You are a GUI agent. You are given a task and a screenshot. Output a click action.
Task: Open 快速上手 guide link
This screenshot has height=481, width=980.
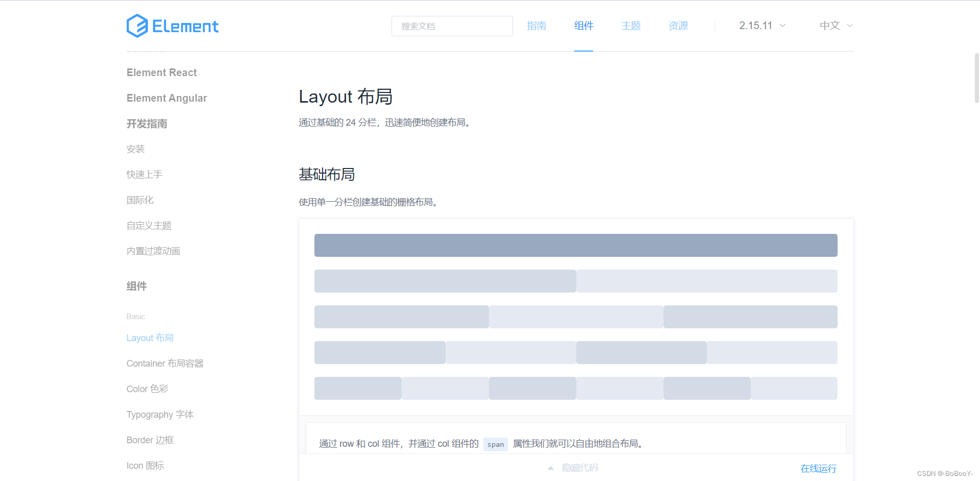(x=144, y=175)
